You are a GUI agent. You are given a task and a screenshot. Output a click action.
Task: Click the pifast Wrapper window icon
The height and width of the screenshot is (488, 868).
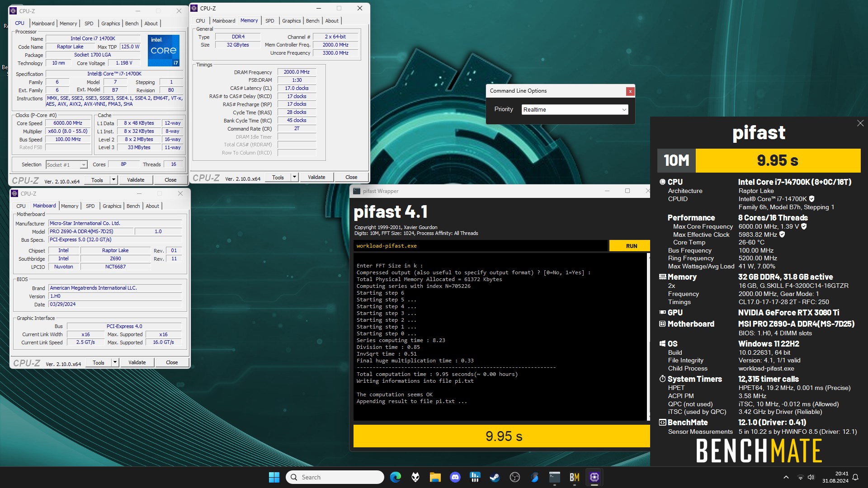pyautogui.click(x=357, y=191)
